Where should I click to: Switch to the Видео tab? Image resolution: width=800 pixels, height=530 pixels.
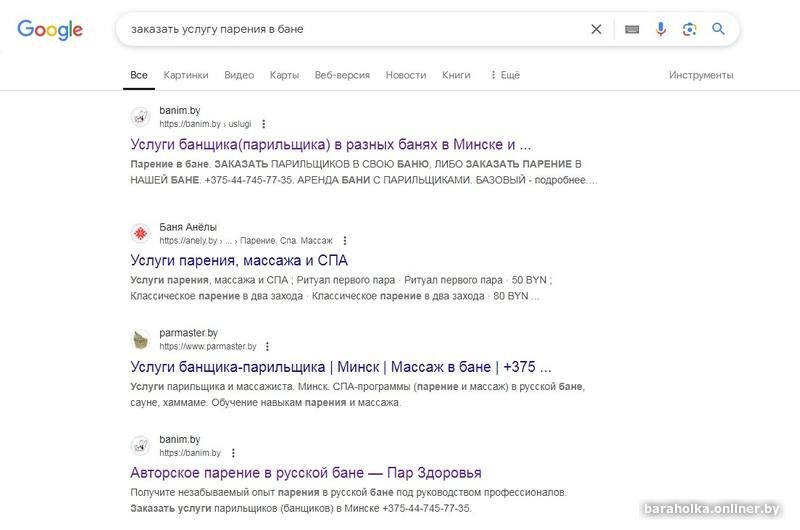[x=239, y=75]
